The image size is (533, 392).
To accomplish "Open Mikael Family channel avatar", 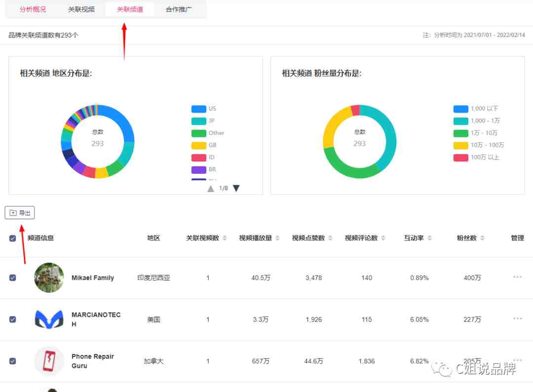I will pyautogui.click(x=49, y=277).
